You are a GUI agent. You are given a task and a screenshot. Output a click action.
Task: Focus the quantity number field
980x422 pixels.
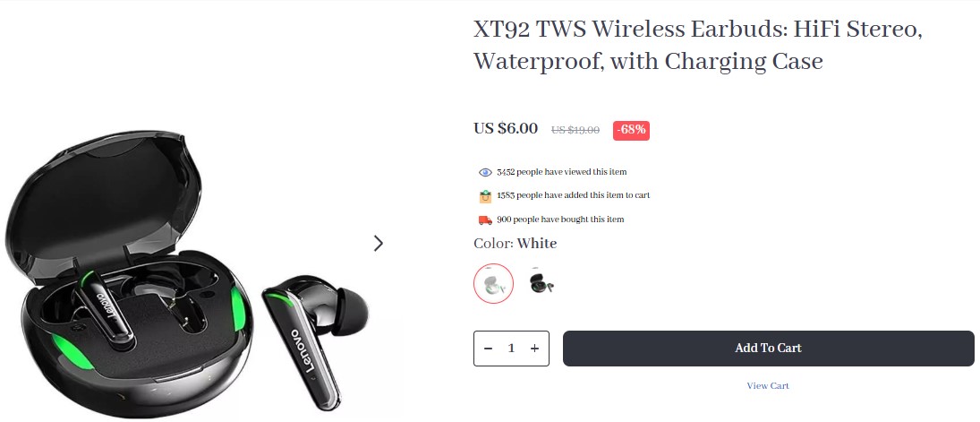511,349
